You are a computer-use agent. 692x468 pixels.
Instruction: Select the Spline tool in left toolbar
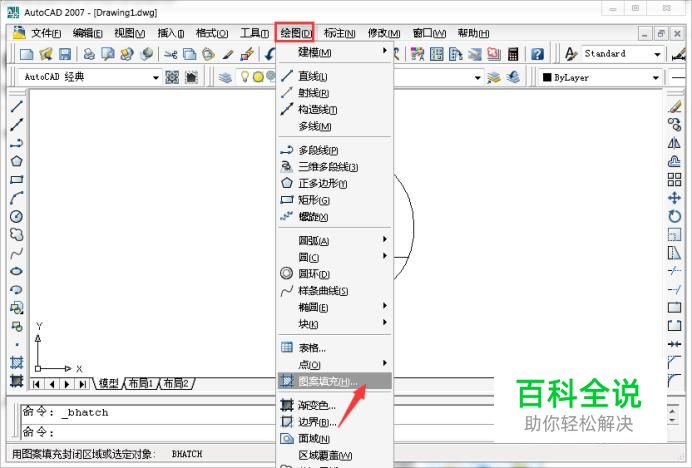pyautogui.click(x=16, y=253)
